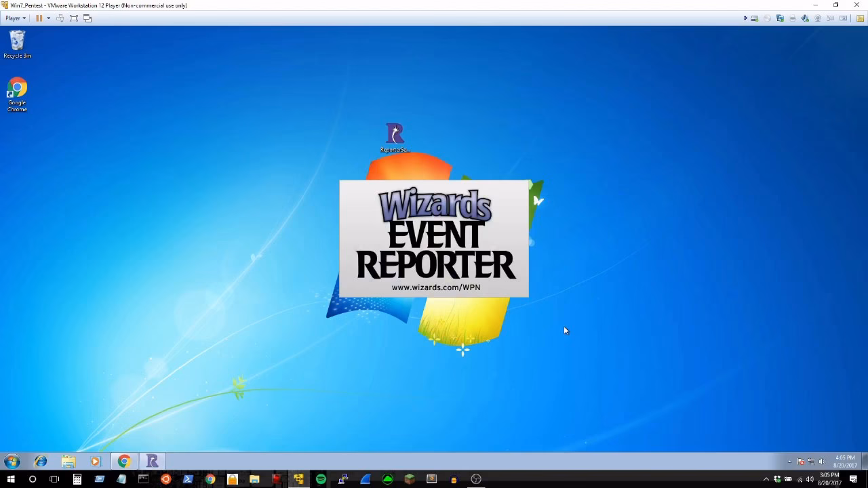Open Calculator on host taskbar
The image size is (868, 488).
77,479
